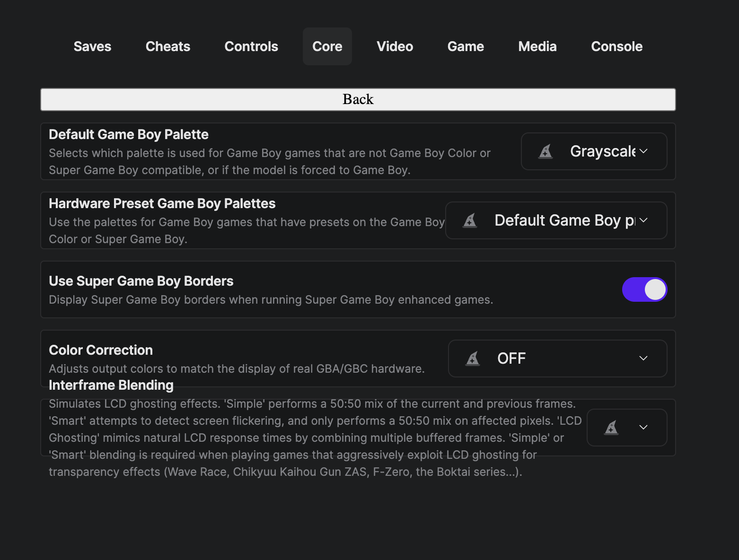The image size is (739, 560).
Task: Switch to the Saves tab
Action: pos(92,46)
